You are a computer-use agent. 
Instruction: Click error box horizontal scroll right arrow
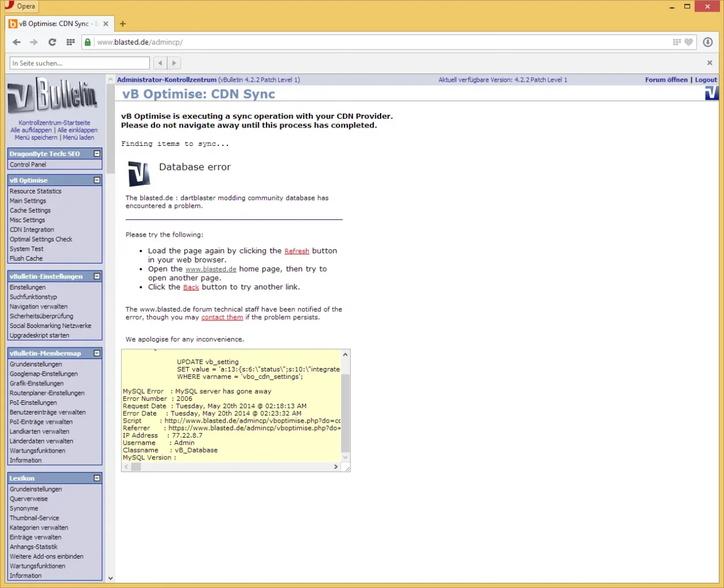336,467
